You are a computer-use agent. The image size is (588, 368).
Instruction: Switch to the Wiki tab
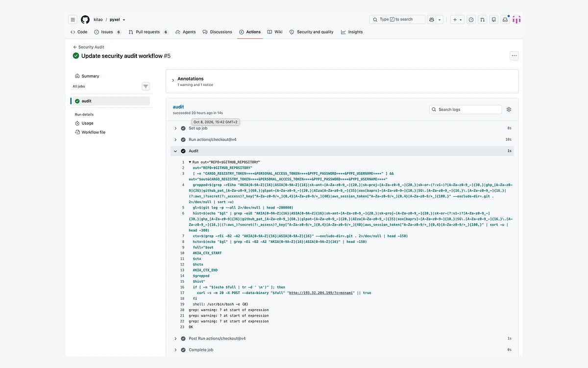[x=275, y=32]
